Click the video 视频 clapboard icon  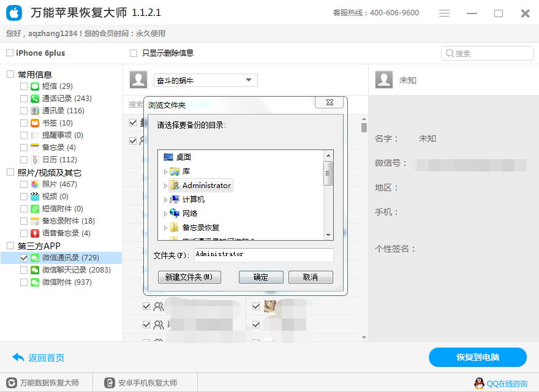(x=35, y=197)
